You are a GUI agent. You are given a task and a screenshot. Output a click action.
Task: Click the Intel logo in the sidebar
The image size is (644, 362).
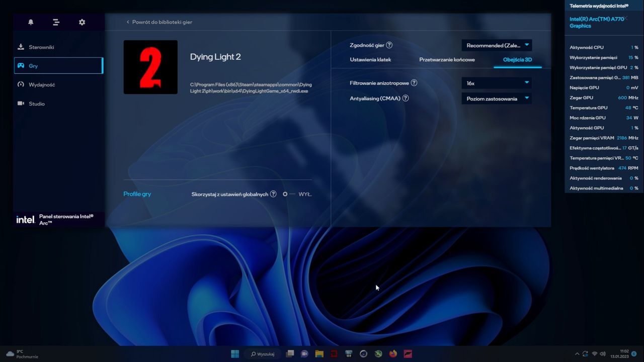[25, 219]
